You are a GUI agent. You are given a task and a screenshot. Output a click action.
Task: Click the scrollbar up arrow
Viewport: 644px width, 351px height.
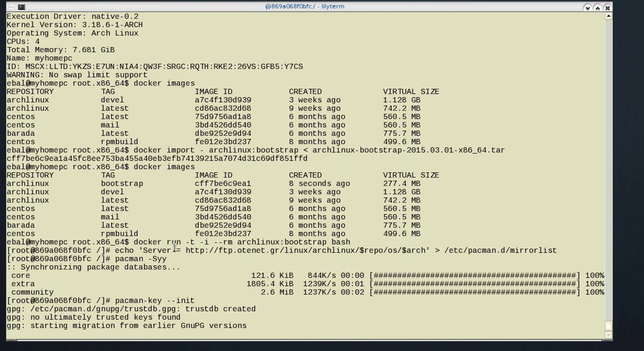pos(609,16)
